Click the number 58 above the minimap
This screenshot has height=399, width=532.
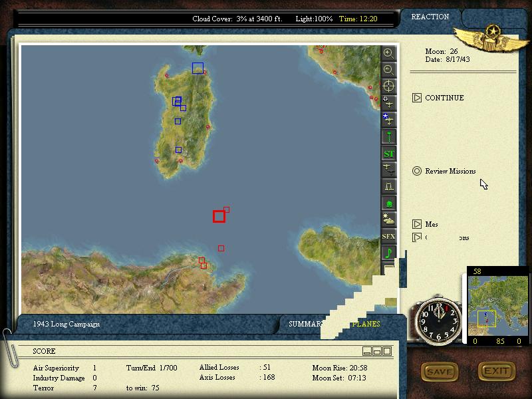[x=477, y=271]
